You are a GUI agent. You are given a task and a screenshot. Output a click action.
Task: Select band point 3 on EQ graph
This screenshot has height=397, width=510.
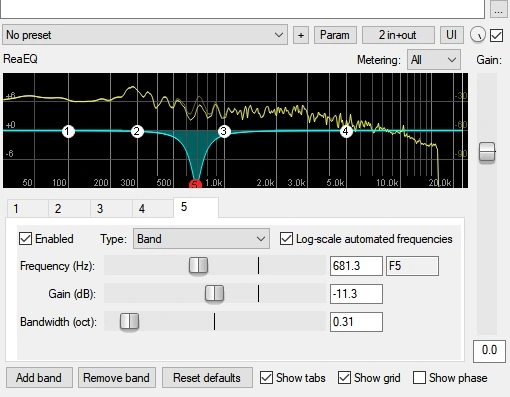pos(224,131)
